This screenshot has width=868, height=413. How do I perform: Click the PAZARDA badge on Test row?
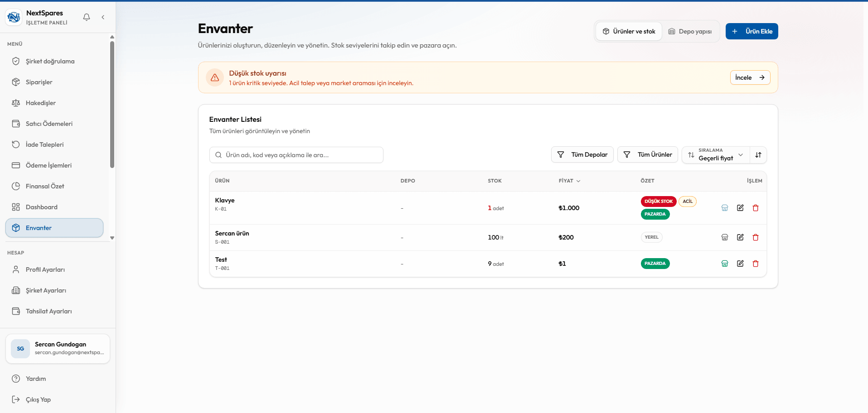655,264
